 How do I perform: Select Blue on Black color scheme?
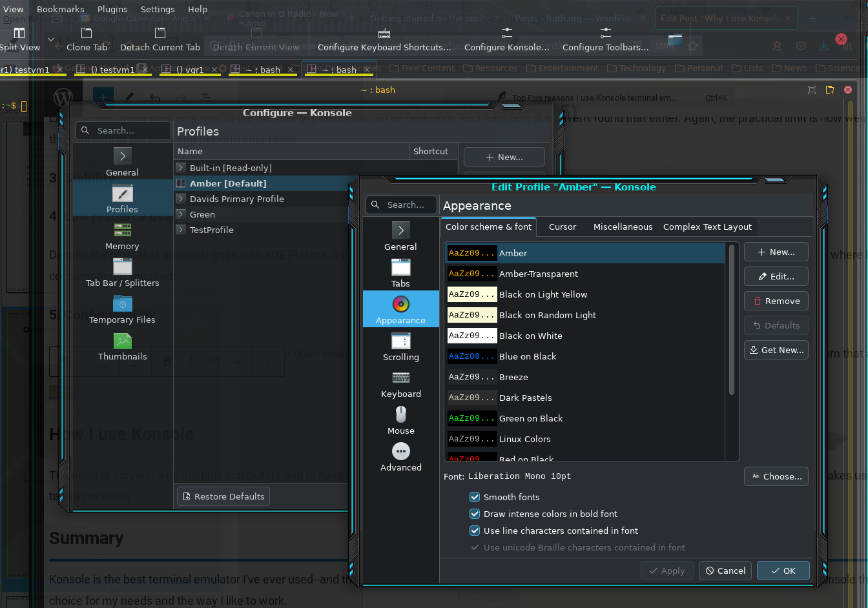[585, 356]
